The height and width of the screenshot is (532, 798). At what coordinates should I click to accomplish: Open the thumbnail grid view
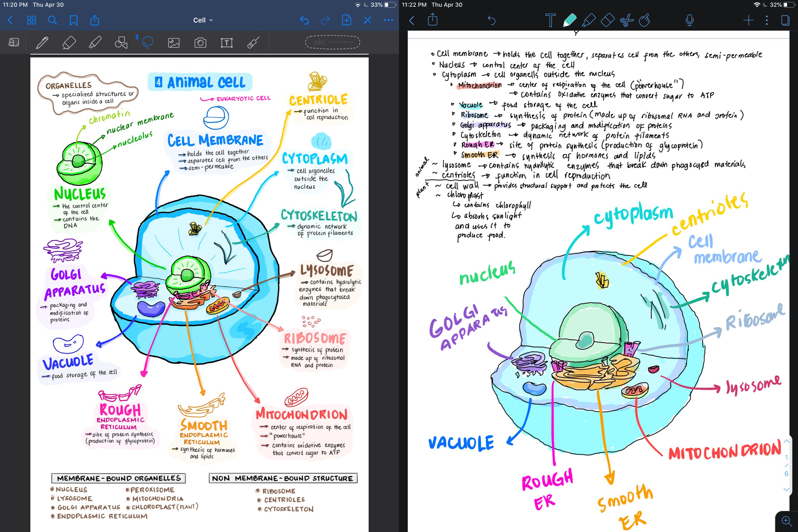coord(31,20)
